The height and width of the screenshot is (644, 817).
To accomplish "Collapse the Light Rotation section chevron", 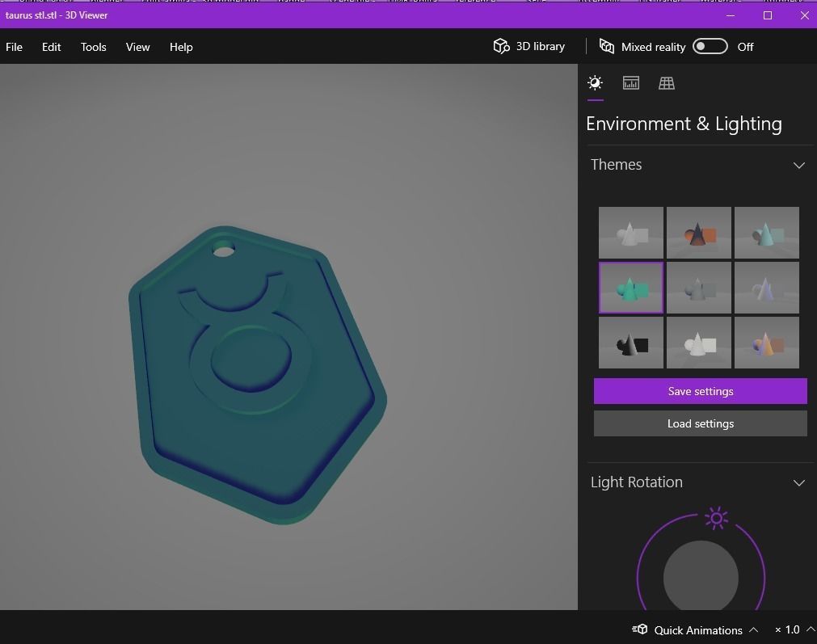I will pos(798,483).
